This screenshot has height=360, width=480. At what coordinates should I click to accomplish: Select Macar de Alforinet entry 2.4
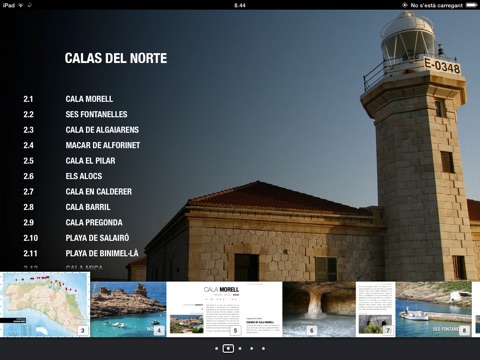(103, 145)
